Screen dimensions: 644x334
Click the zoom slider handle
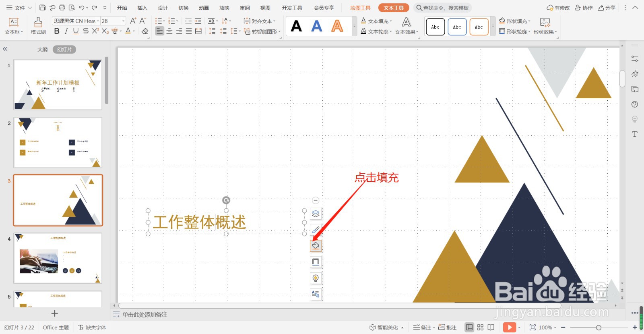click(599, 328)
